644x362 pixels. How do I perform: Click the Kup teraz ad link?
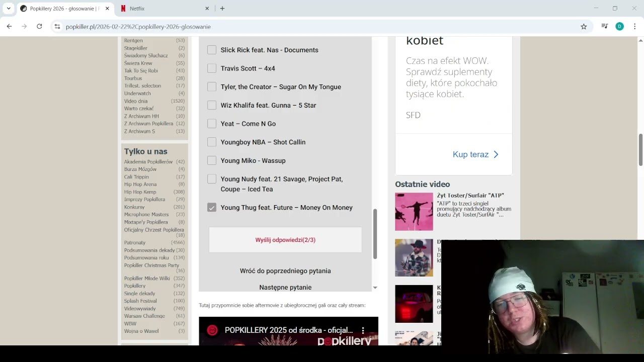(470, 154)
